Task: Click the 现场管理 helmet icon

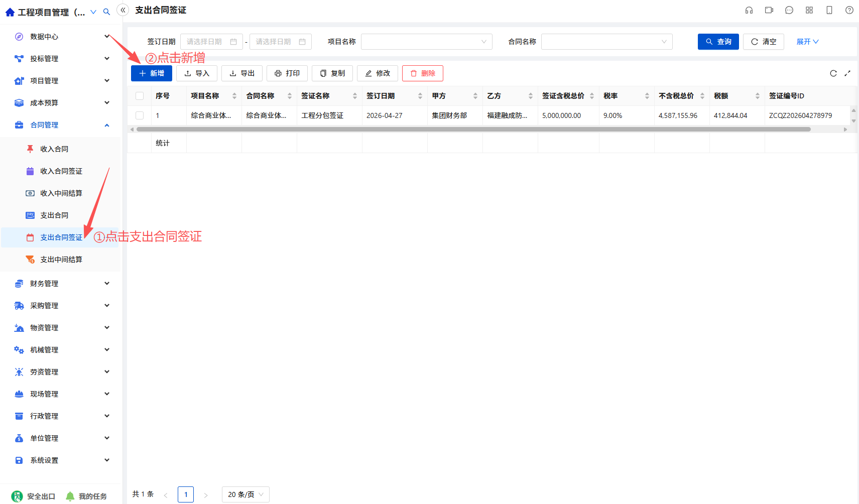Action: pyautogui.click(x=19, y=394)
